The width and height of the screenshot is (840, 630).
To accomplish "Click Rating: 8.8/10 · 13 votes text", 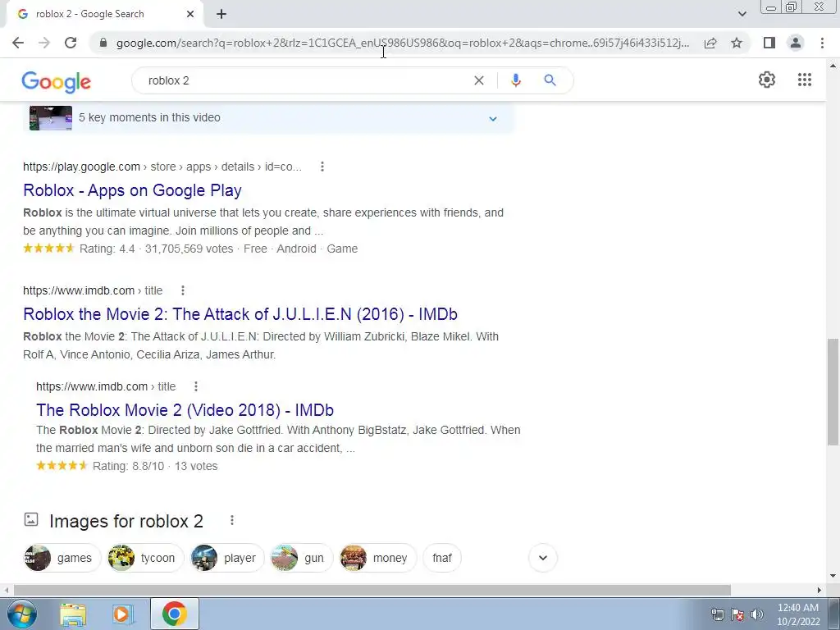I will [x=155, y=466].
